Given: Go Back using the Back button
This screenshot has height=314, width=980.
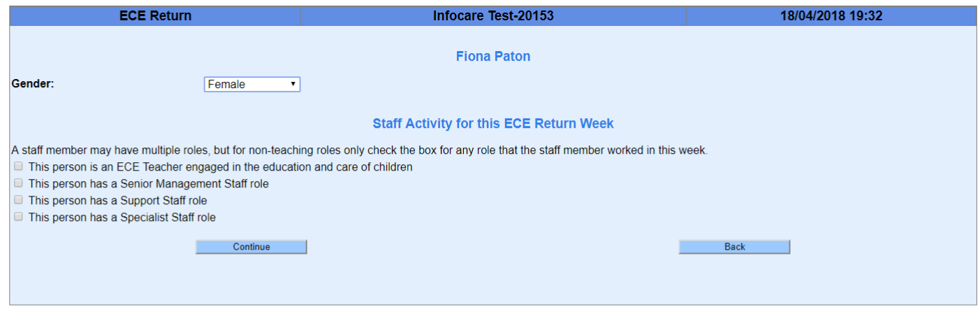Looking at the screenshot, I should coord(734,247).
